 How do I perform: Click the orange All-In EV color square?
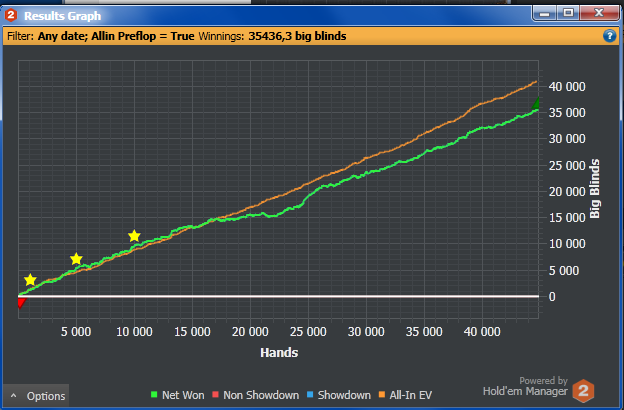(x=382, y=395)
